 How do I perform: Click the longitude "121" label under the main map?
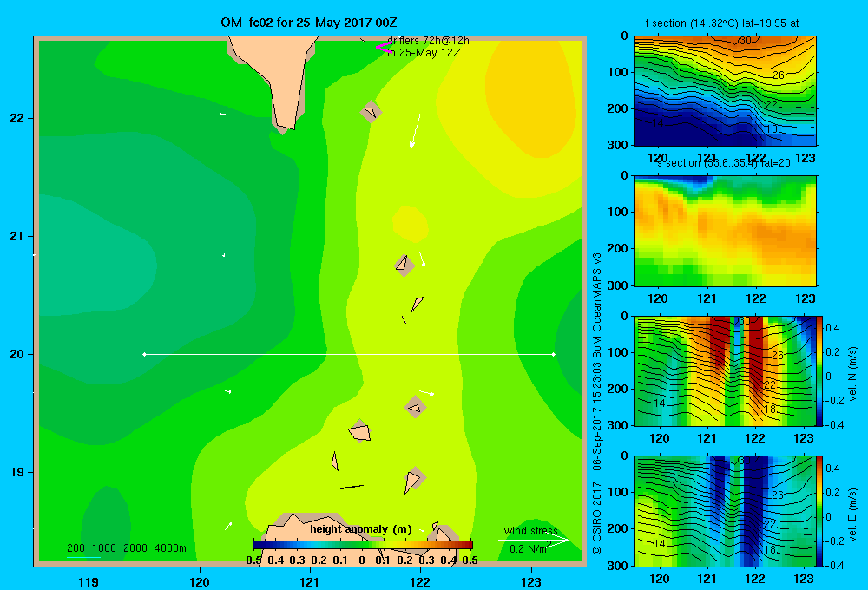[310, 581]
